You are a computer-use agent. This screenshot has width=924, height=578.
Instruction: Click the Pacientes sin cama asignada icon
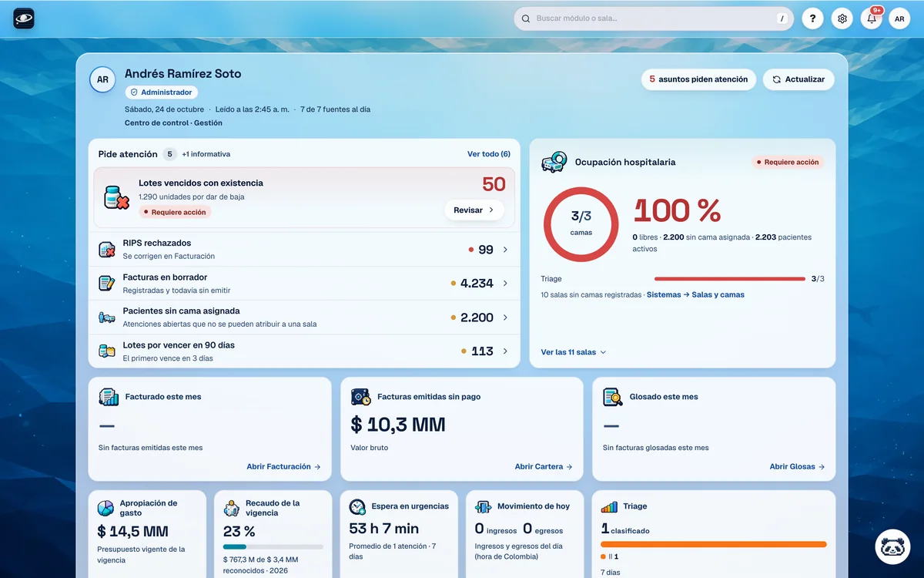pos(107,317)
